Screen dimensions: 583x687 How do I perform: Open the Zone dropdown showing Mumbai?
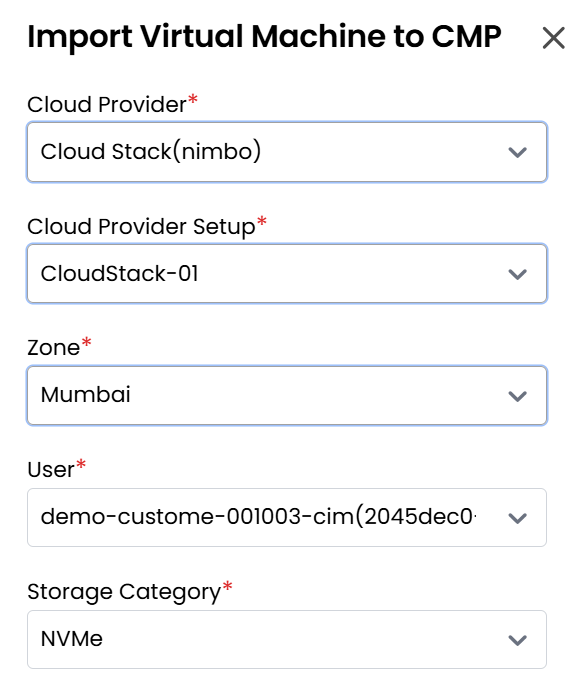[287, 395]
